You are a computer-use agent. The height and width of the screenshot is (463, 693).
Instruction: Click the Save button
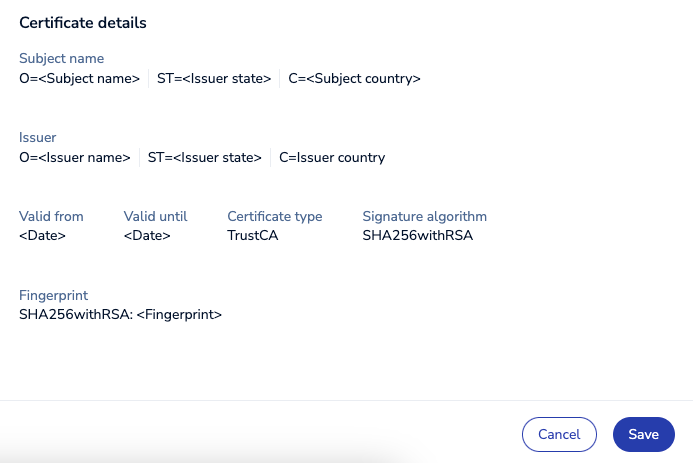pyautogui.click(x=643, y=434)
